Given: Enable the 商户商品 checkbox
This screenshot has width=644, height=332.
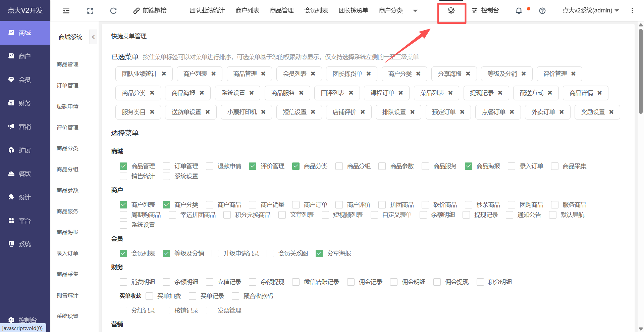Looking at the screenshot, I should [x=210, y=205].
